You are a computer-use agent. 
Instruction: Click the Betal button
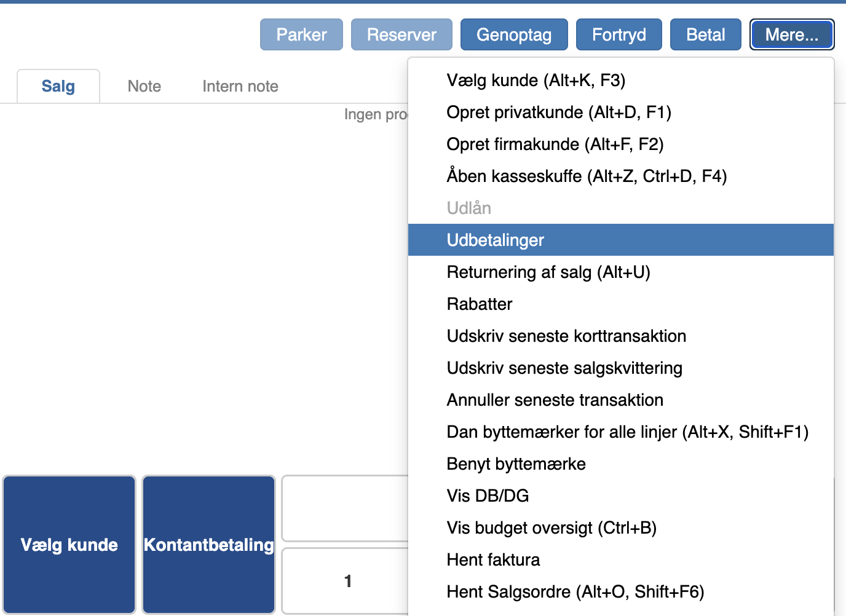[705, 34]
